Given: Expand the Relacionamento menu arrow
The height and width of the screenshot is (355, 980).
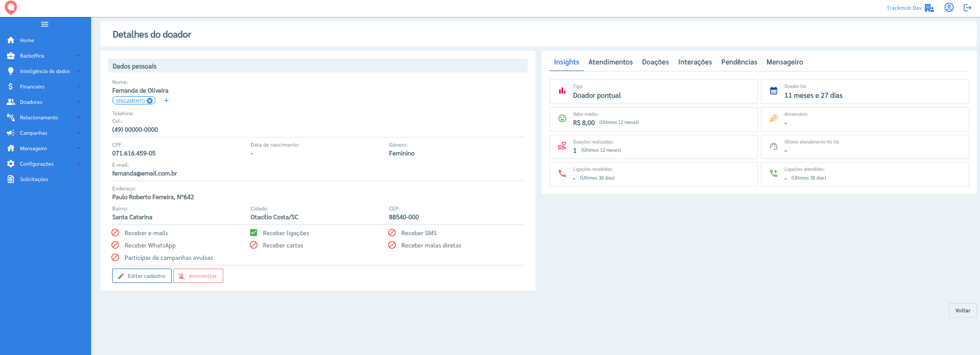Looking at the screenshot, I should pyautogui.click(x=79, y=117).
